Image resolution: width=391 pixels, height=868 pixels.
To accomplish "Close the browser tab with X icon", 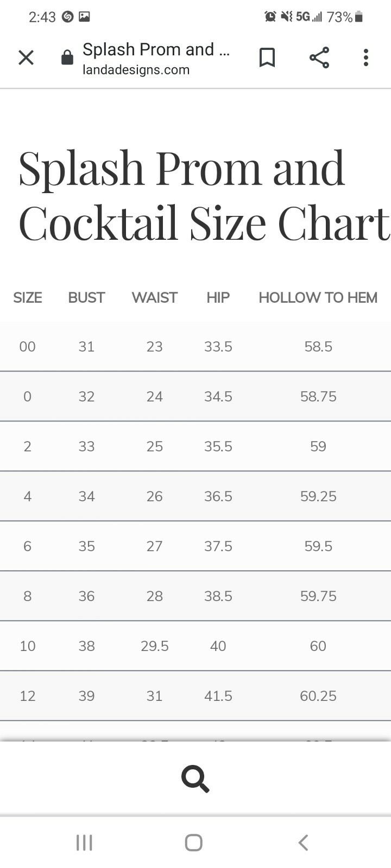I will pos(26,58).
